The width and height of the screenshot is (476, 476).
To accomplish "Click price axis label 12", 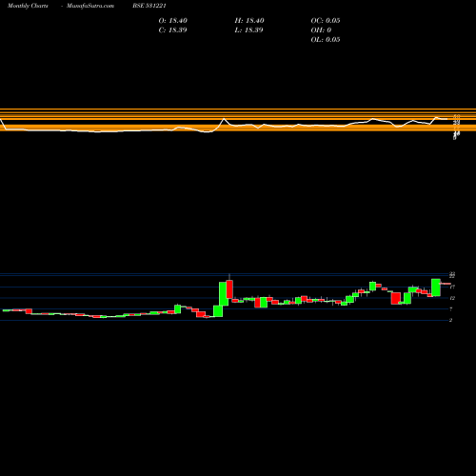I will coord(452,298).
